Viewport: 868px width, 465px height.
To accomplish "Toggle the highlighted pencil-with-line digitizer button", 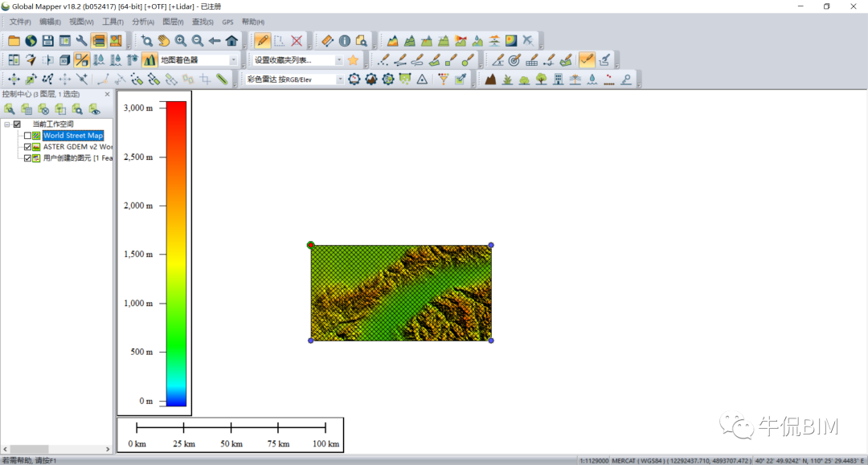I will pos(587,59).
